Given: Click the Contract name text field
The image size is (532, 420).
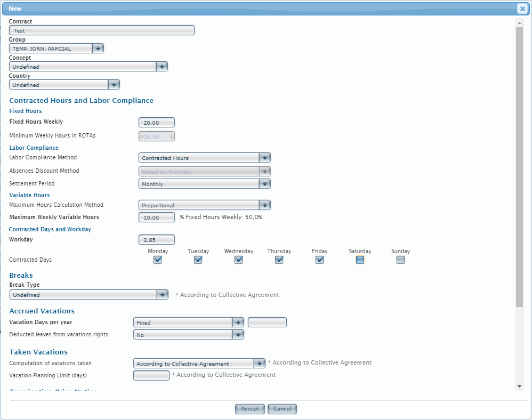Looking at the screenshot, I should pyautogui.click(x=101, y=31).
